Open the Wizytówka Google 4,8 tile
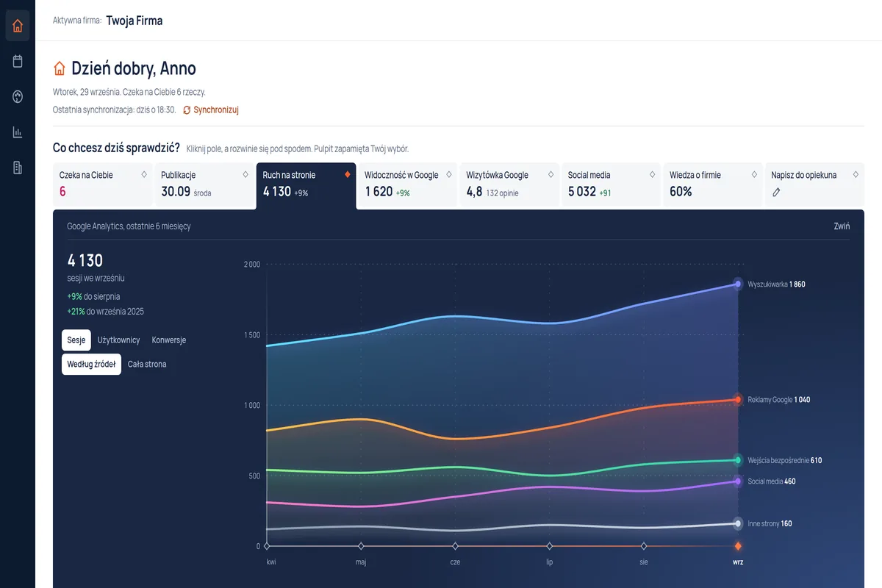Image resolution: width=882 pixels, height=588 pixels. click(509, 185)
